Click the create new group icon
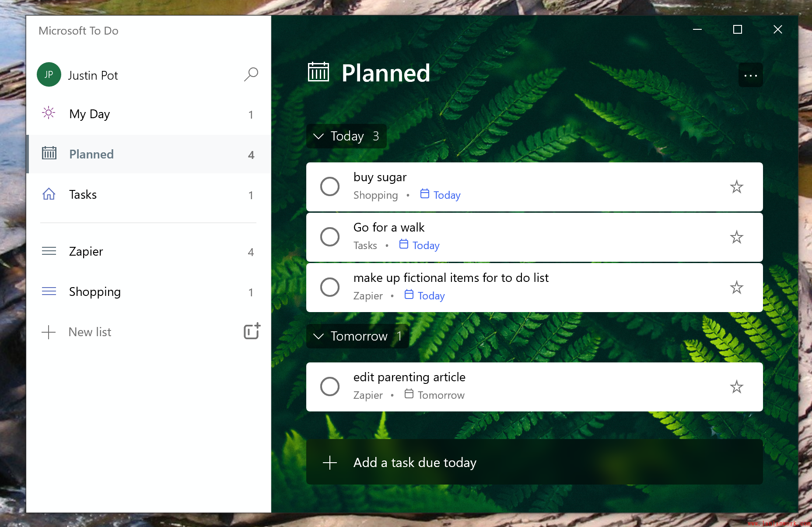Viewport: 812px width, 527px height. [252, 331]
